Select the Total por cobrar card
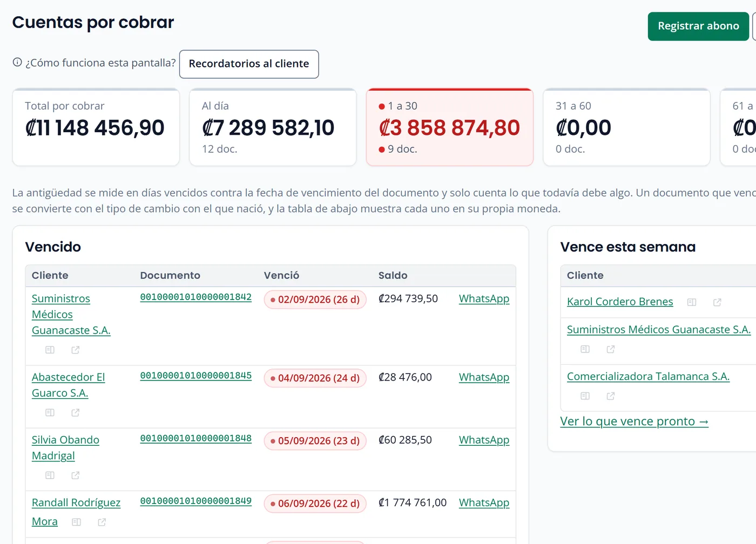The height and width of the screenshot is (544, 756). coord(96,127)
